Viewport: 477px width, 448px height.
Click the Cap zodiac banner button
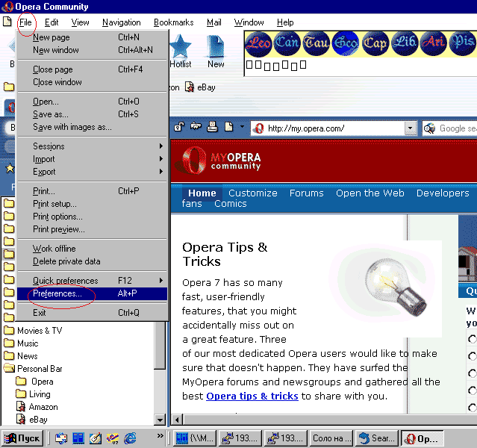tap(375, 43)
